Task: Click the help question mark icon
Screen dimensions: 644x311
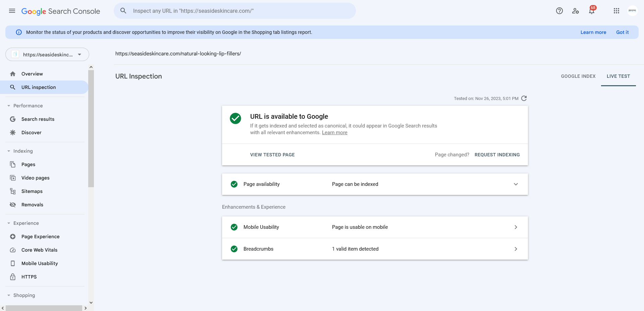Action: (559, 11)
